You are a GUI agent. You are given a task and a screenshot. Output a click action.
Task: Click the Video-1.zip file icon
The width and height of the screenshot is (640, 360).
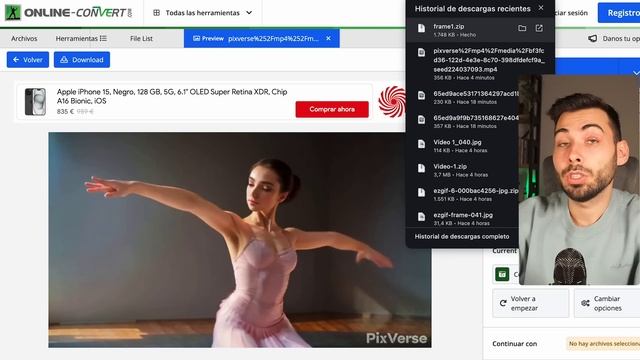pos(421,168)
